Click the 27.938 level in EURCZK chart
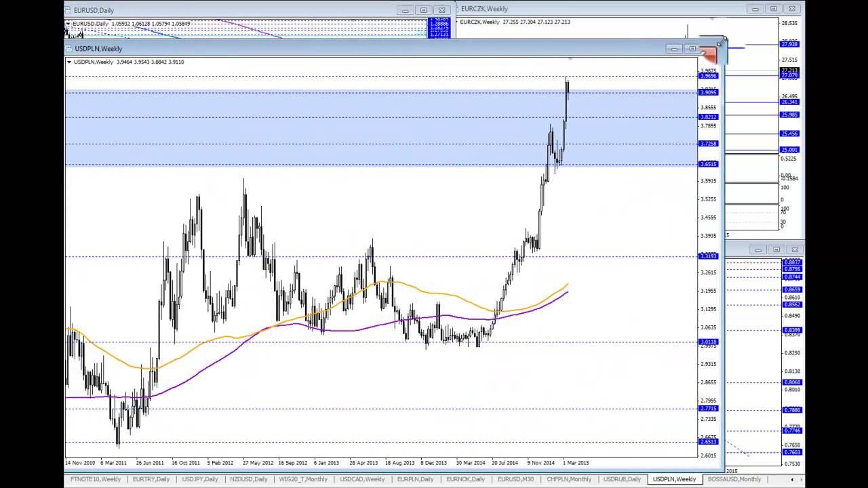This screenshot has width=868, height=488. (x=789, y=44)
